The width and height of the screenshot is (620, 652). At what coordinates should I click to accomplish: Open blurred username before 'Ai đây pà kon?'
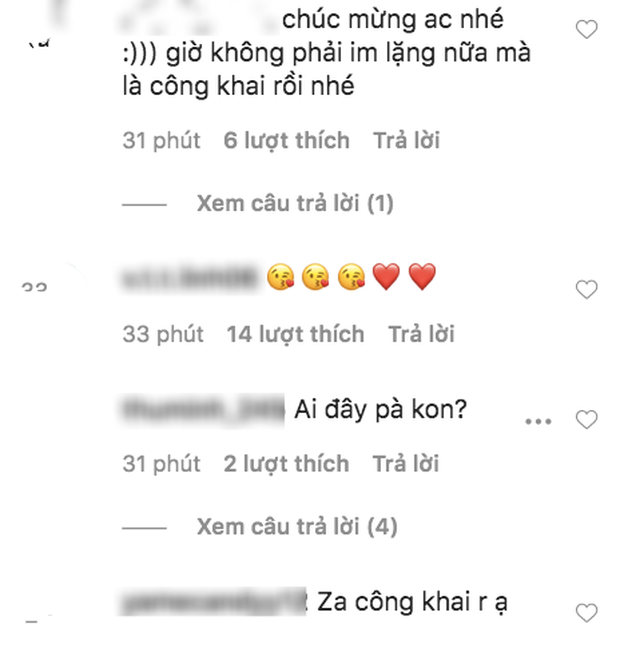(203, 410)
